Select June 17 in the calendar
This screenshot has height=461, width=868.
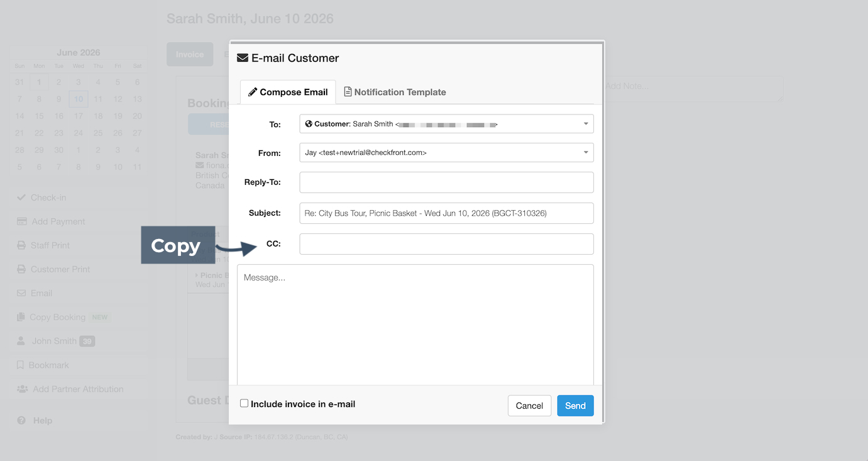tap(79, 116)
